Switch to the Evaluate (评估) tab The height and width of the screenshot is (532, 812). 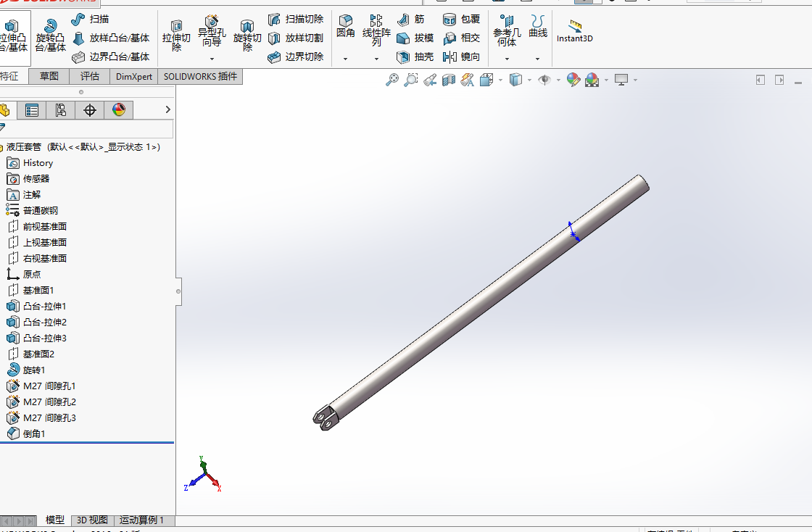point(90,76)
